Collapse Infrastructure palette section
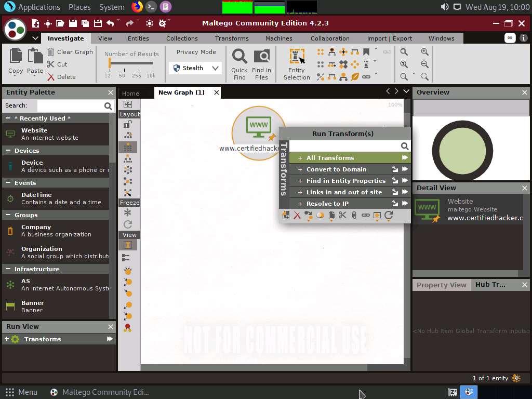This screenshot has width=532, height=399. [x=8, y=269]
